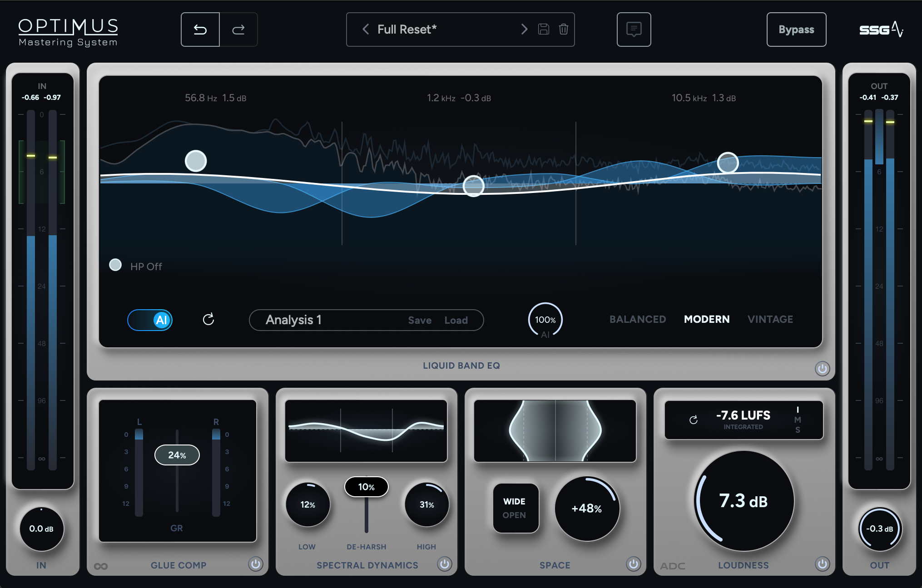Click the undo arrow icon
Image resolution: width=922 pixels, height=588 pixels.
[200, 29]
